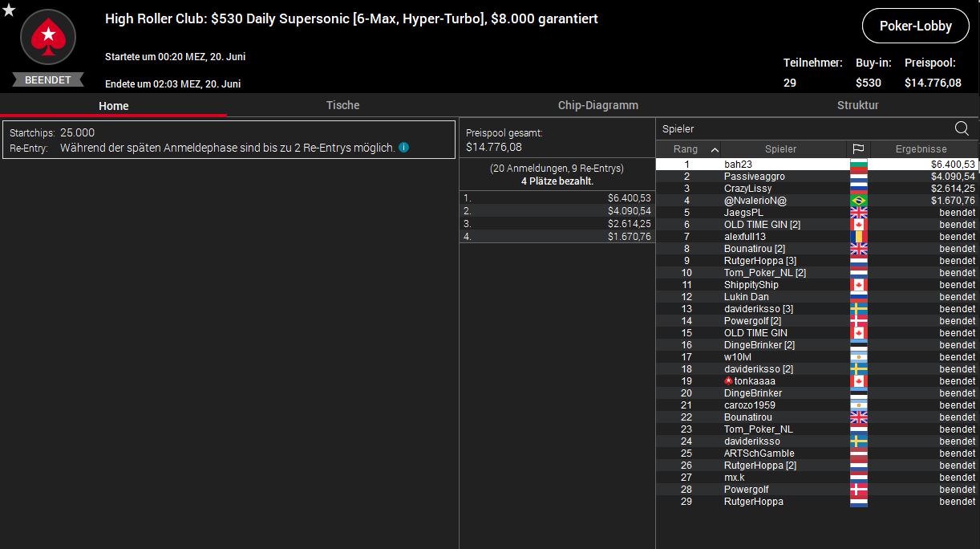Select the Home tab
This screenshot has width=980, height=549.
(x=113, y=106)
